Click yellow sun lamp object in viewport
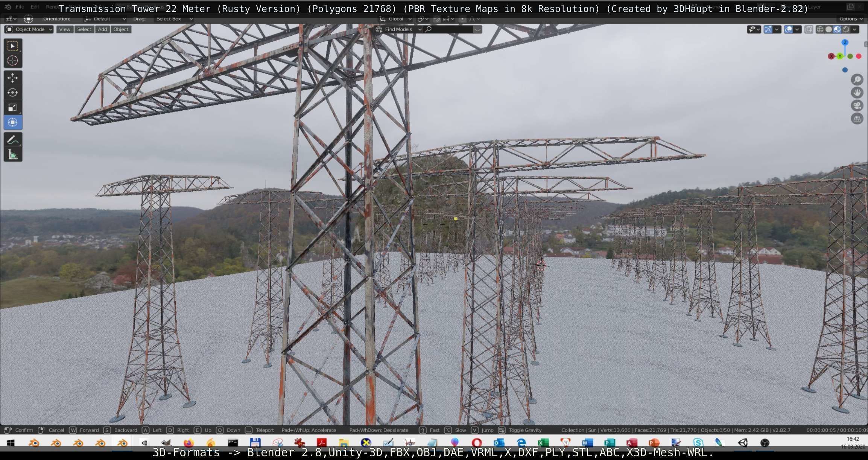Screen dimensions: 868x460 [456, 218]
